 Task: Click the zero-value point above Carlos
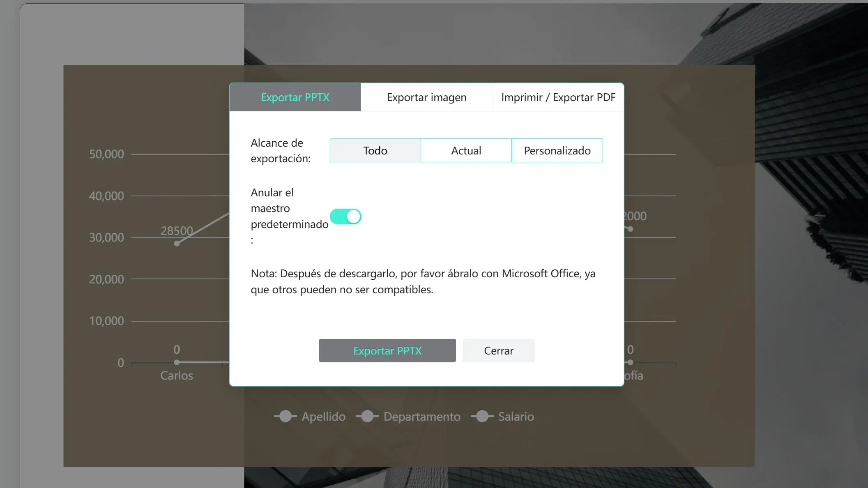177,362
